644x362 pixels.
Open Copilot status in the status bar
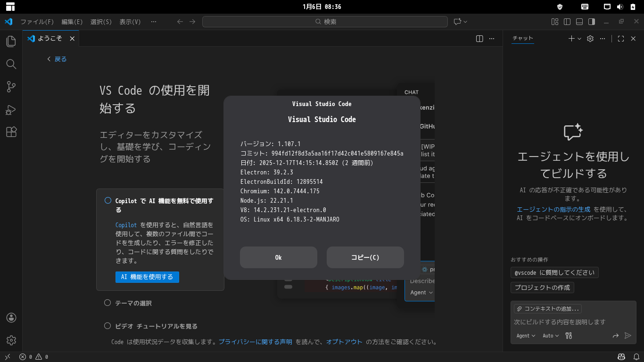tap(622, 357)
